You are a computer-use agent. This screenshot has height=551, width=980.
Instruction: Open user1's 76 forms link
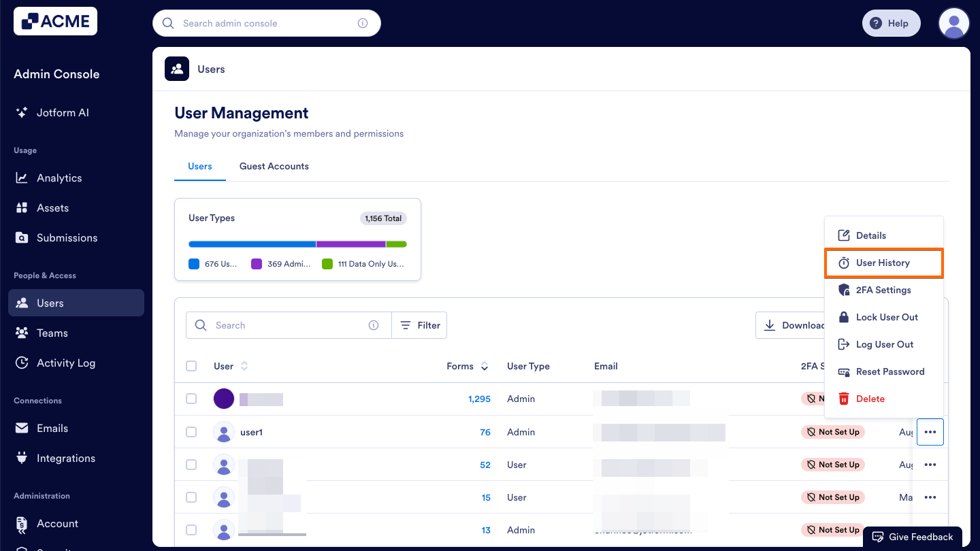485,431
